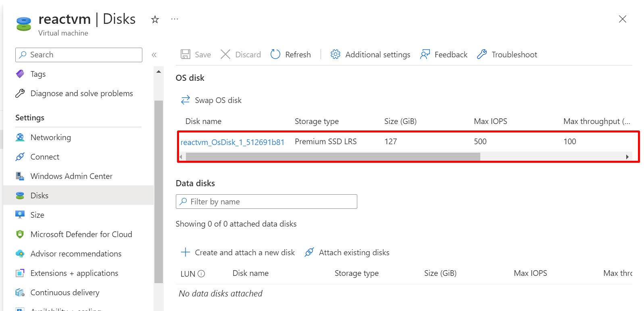The width and height of the screenshot is (644, 311).
Task: Attach existing disks
Action: 347,252
